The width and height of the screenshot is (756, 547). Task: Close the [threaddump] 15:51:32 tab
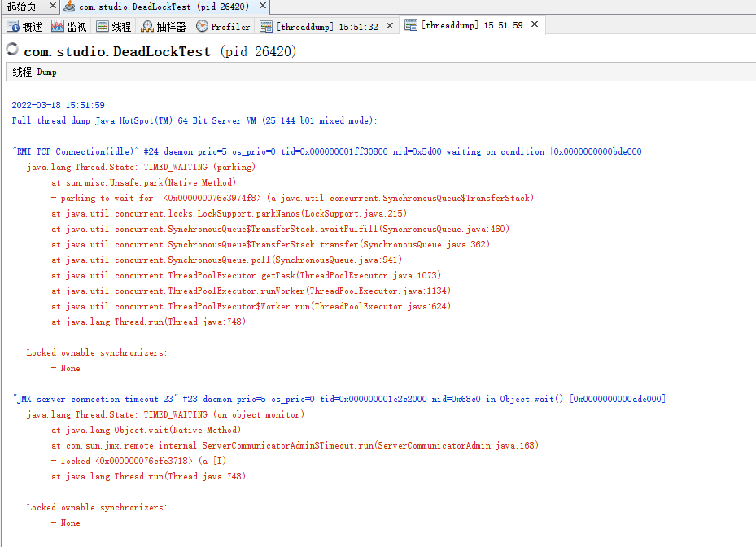(389, 24)
